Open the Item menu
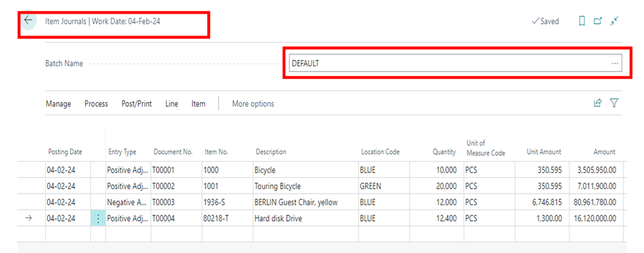Screen dimensions: 644x253 coord(198,104)
